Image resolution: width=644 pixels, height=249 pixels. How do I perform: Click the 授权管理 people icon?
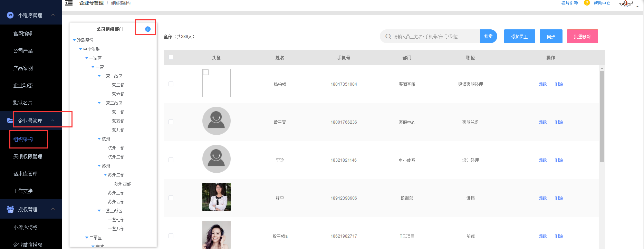click(x=10, y=209)
